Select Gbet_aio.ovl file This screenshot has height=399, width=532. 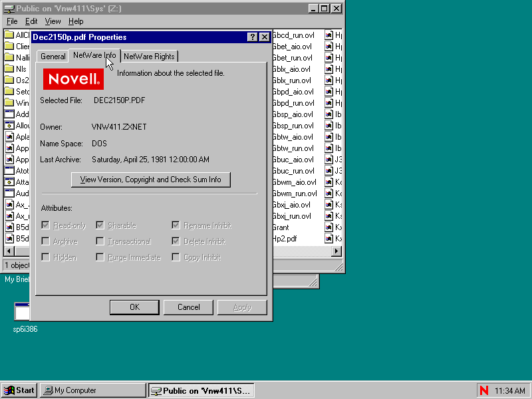pos(293,47)
